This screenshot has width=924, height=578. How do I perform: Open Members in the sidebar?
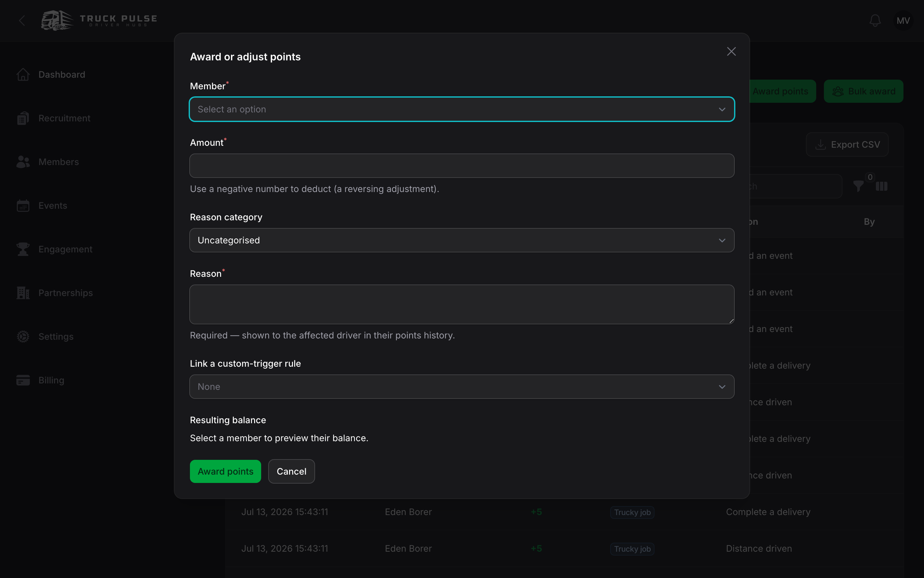pos(58,162)
